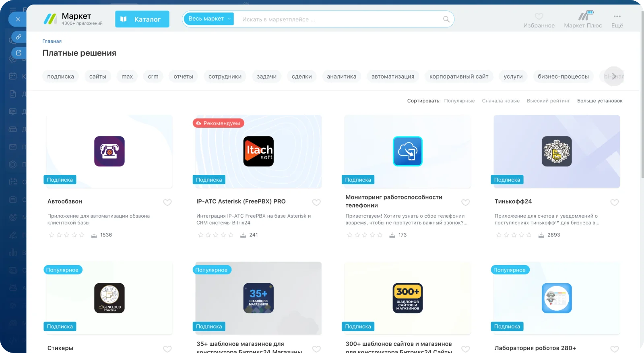Open Избранное heart icon in header

tap(539, 17)
